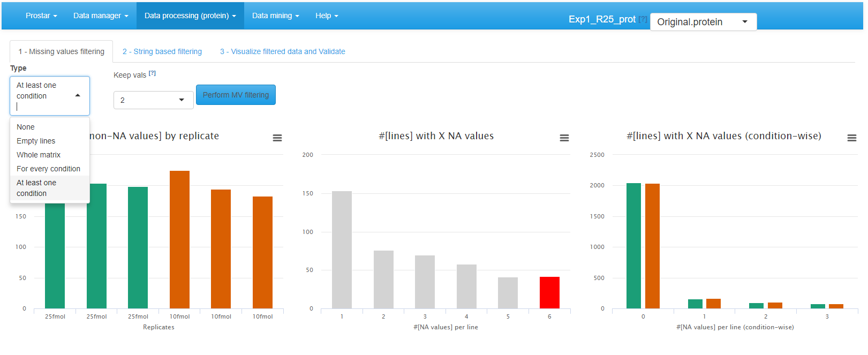Open the Prostar menu
This screenshot has width=868, height=355.
[41, 16]
